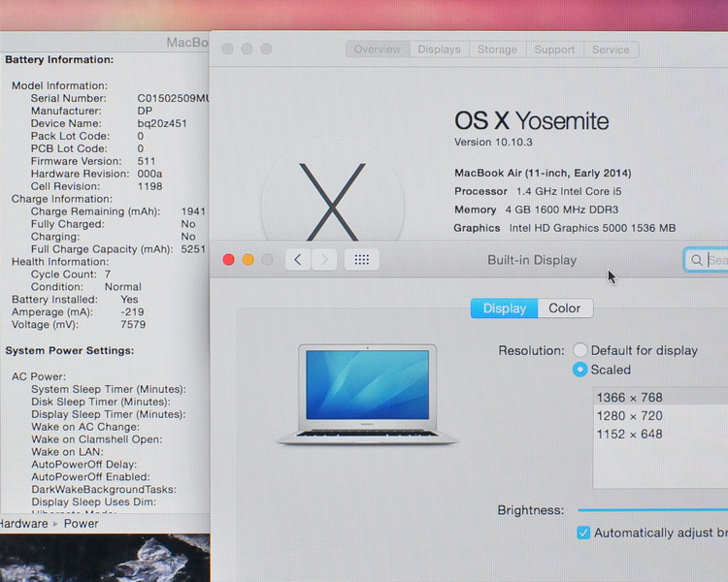
Task: Click the MacBook Air display thumbnail
Action: coord(367,395)
